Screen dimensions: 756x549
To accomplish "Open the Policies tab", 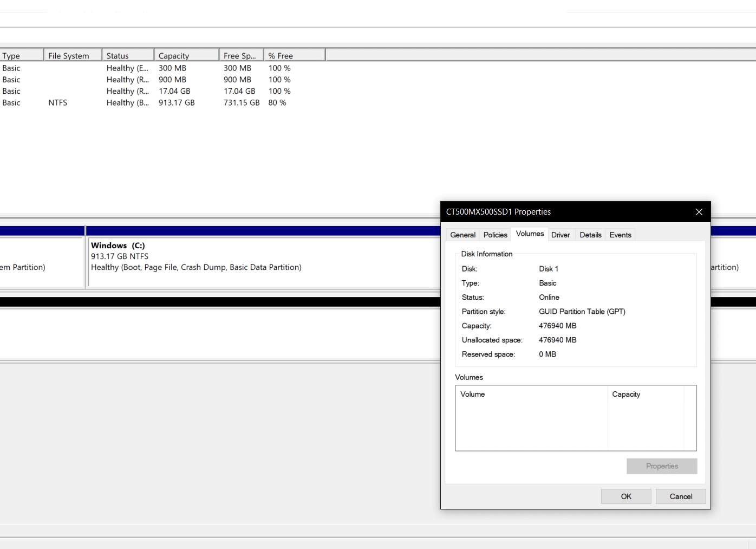I will pos(496,235).
